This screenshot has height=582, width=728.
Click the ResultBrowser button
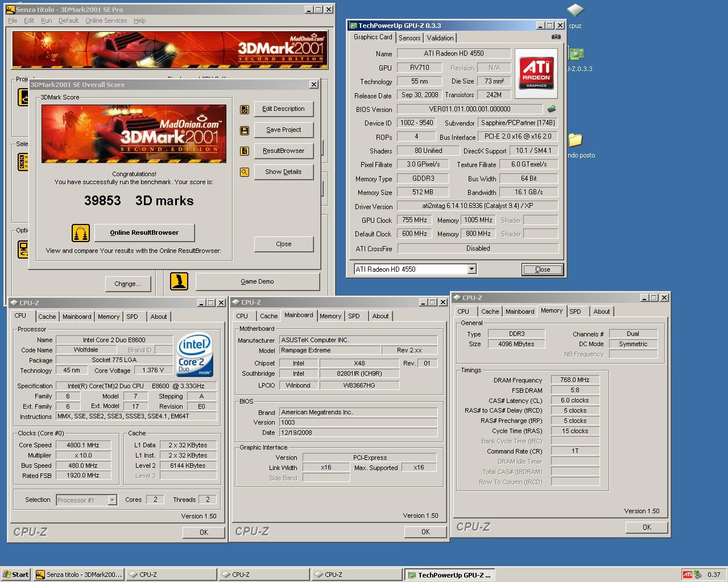point(283,151)
